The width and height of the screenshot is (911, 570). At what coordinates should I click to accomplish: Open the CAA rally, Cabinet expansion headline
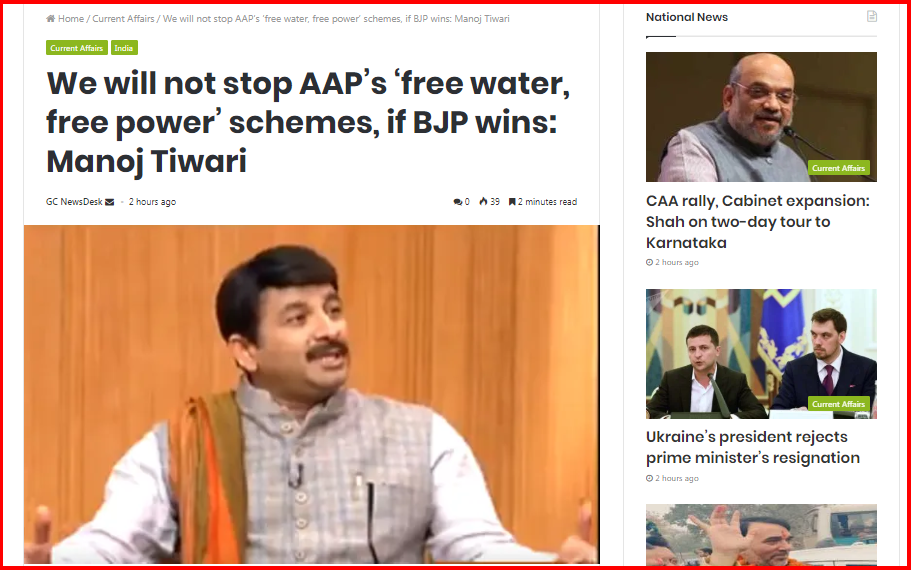(x=758, y=222)
